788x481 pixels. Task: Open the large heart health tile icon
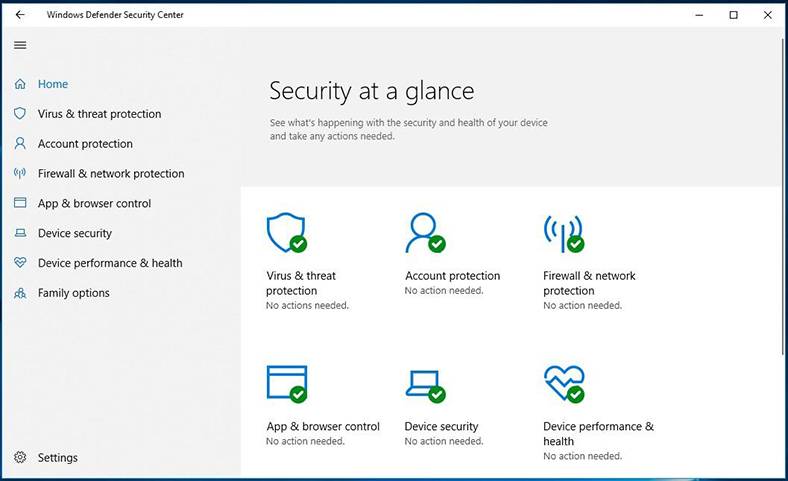[x=564, y=384]
